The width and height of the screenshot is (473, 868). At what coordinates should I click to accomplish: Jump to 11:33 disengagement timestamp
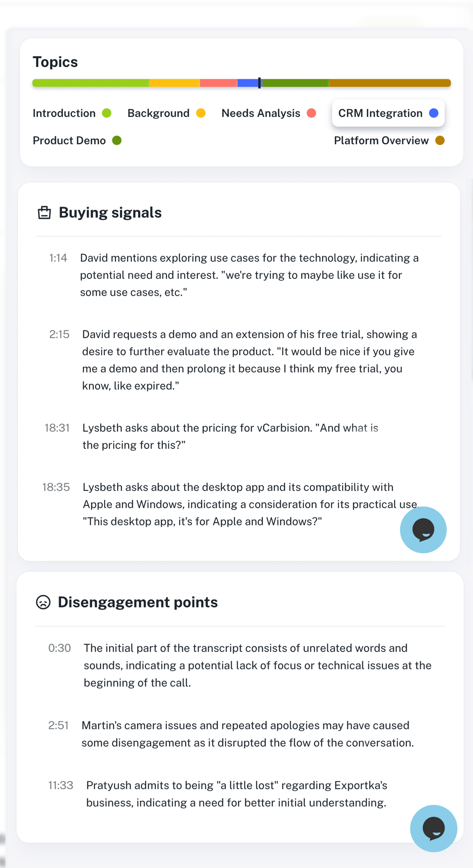pos(61,785)
